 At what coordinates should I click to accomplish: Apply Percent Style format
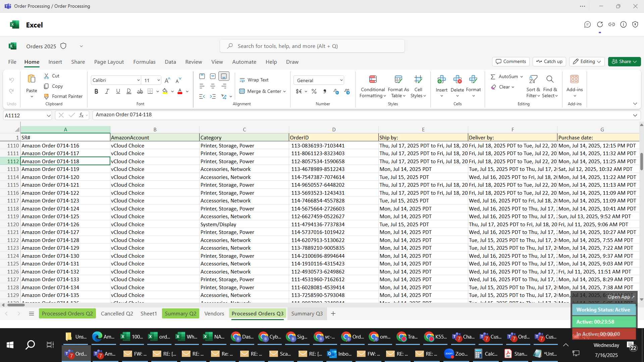pos(314,91)
